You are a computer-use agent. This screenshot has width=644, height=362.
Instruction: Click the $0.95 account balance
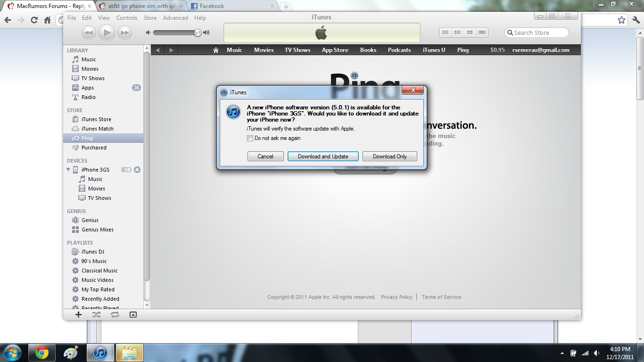pos(497,50)
